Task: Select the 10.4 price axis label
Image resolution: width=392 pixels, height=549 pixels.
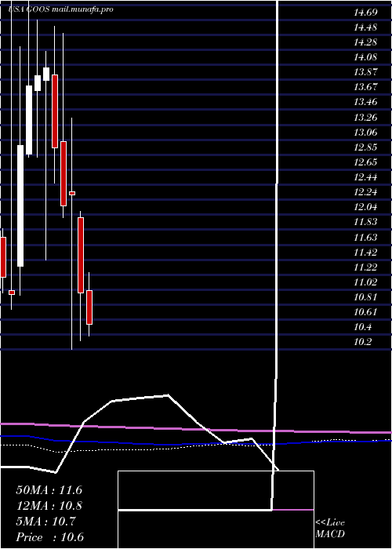Action: [x=362, y=327]
